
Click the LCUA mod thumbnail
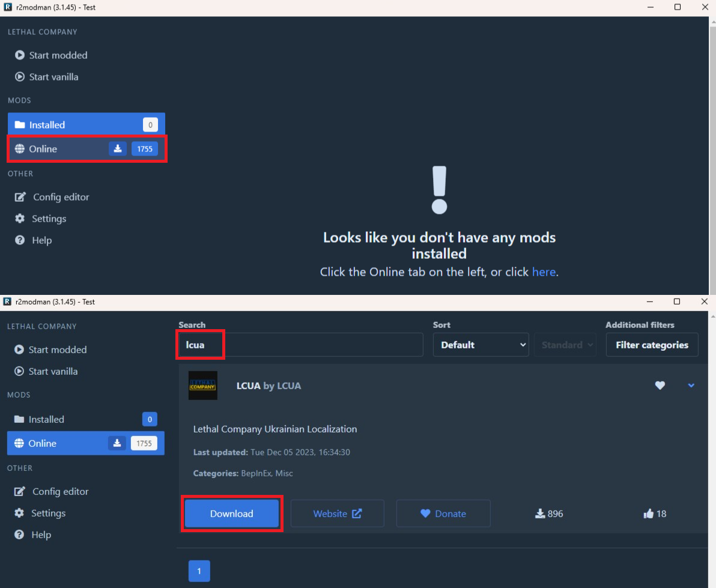pos(203,386)
